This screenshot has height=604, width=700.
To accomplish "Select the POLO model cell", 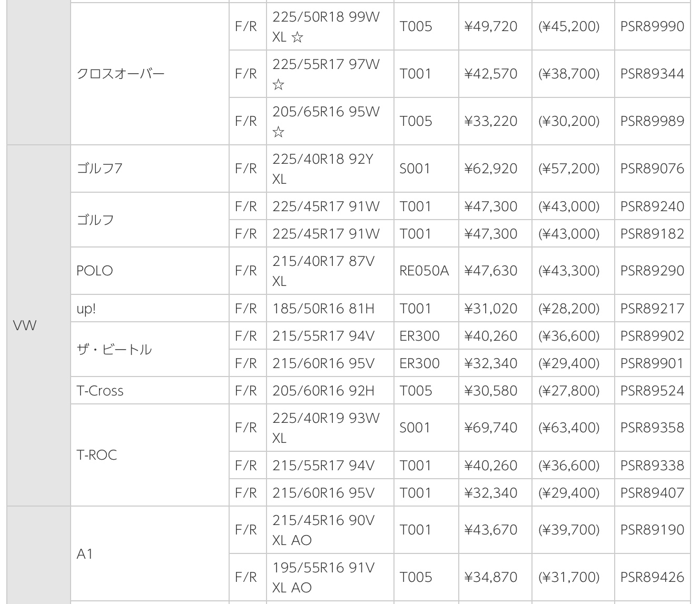I will pyautogui.click(x=95, y=271).
